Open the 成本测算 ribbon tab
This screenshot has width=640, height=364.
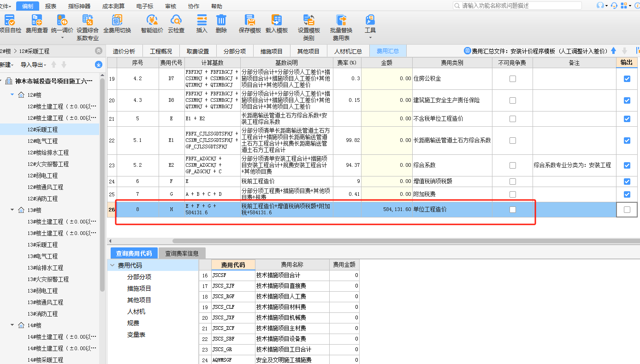113,6
